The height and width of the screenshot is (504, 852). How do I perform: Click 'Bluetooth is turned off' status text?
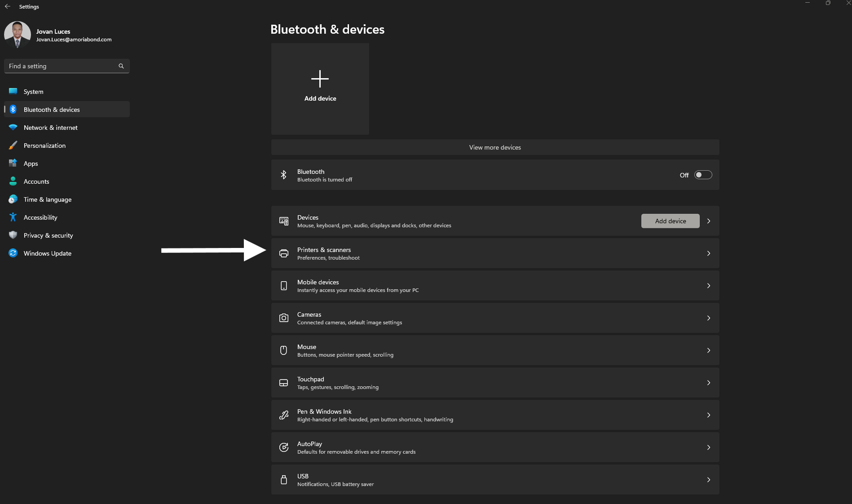[x=325, y=180]
